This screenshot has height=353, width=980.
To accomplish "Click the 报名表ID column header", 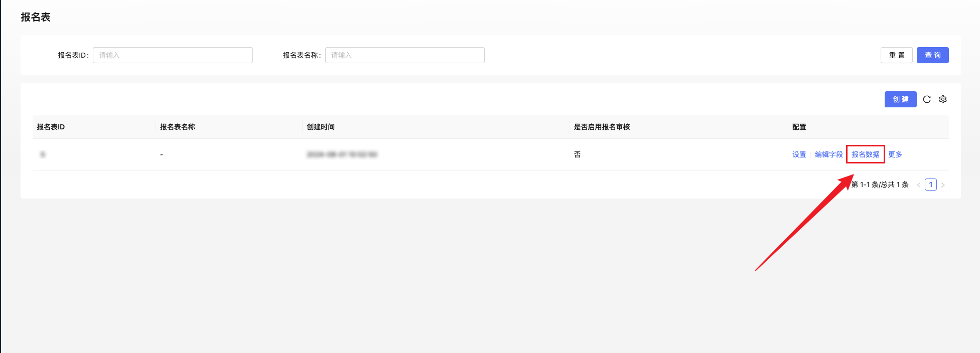I will click(51, 127).
